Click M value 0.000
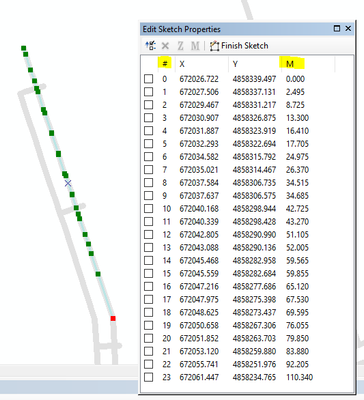364x400 pixels. pos(295,79)
